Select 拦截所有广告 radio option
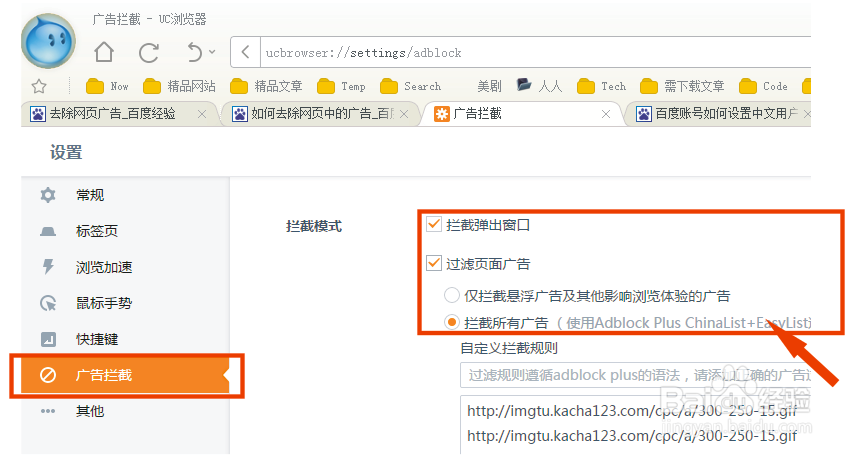 point(451,322)
